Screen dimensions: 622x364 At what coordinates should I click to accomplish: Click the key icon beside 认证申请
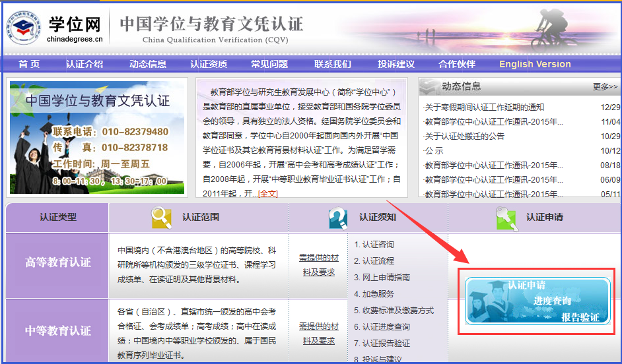[x=506, y=218]
